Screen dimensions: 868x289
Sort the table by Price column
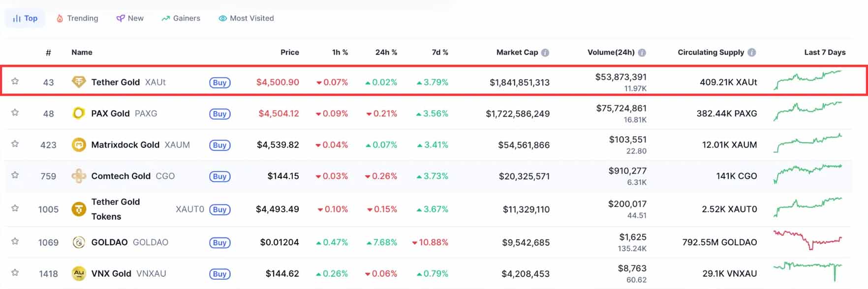pos(289,53)
